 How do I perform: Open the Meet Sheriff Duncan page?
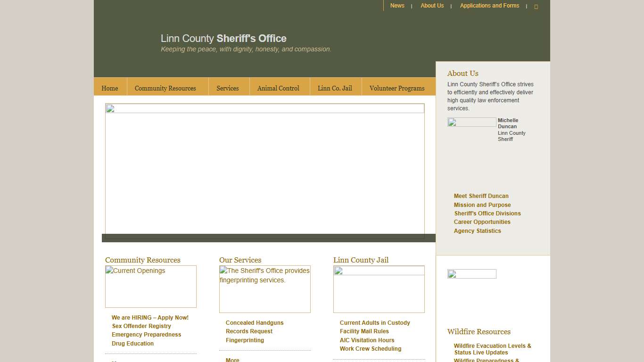tap(481, 196)
